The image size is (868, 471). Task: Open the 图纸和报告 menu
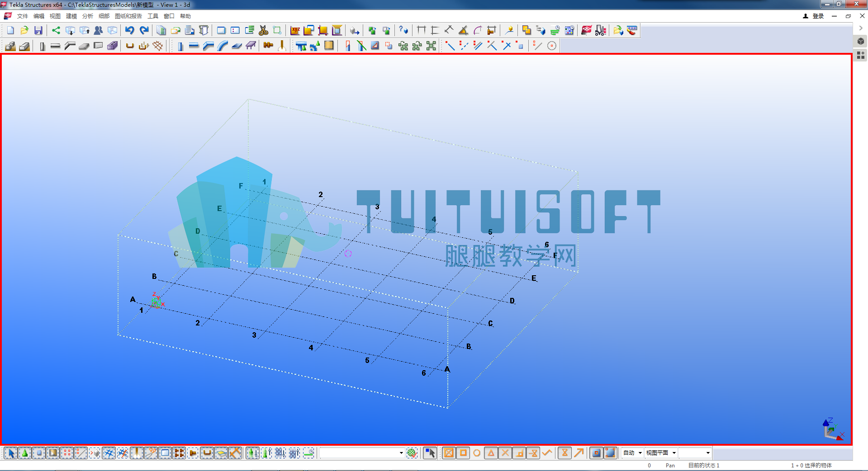click(128, 16)
